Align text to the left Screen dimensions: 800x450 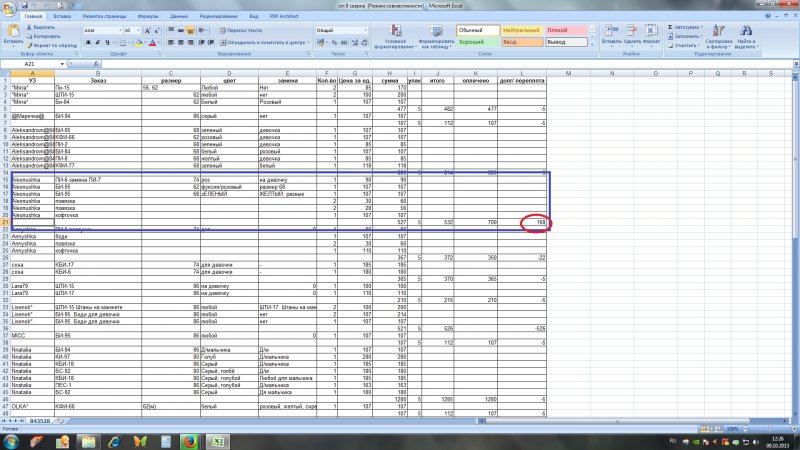[x=171, y=43]
